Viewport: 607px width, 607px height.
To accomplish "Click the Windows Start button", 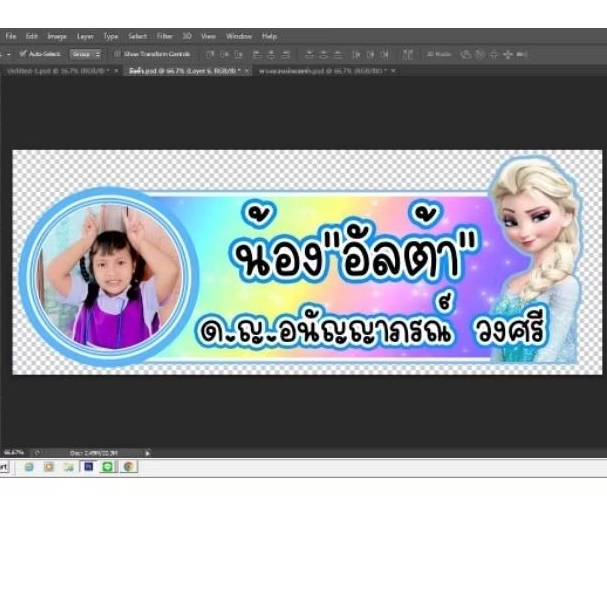I will click(4, 467).
